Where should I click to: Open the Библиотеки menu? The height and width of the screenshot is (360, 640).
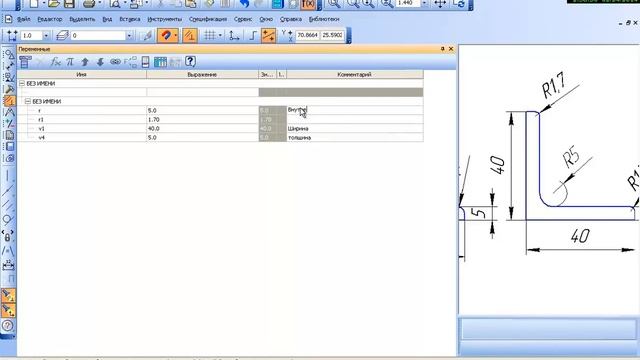click(x=324, y=19)
